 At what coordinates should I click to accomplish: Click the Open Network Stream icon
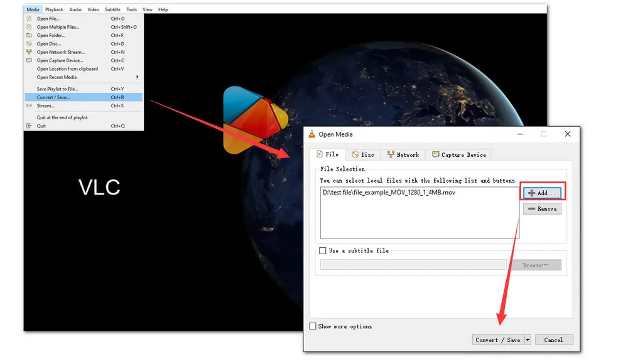(x=29, y=52)
